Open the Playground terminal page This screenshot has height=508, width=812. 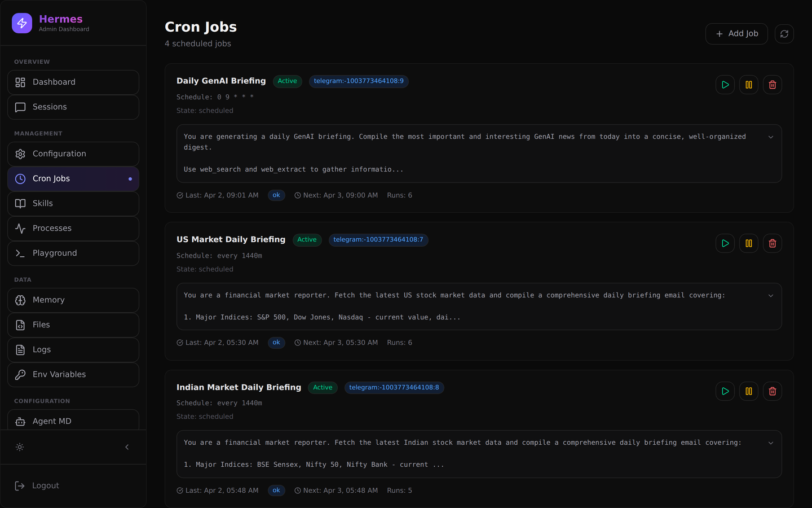tap(73, 253)
